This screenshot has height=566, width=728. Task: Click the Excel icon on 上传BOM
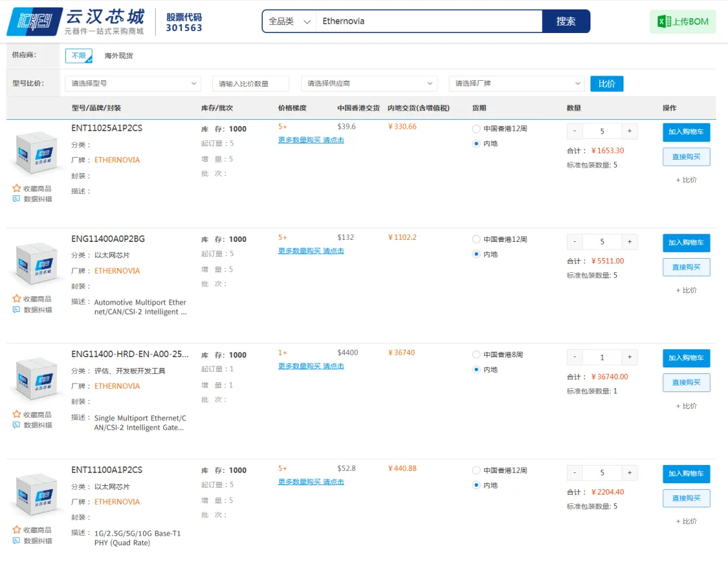click(664, 22)
